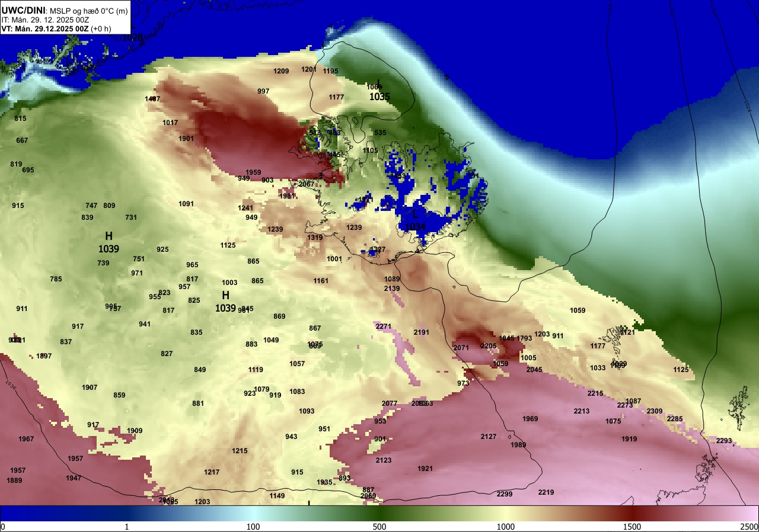Click the 1319 height value
The width and height of the screenshot is (759, 532).
point(315,238)
